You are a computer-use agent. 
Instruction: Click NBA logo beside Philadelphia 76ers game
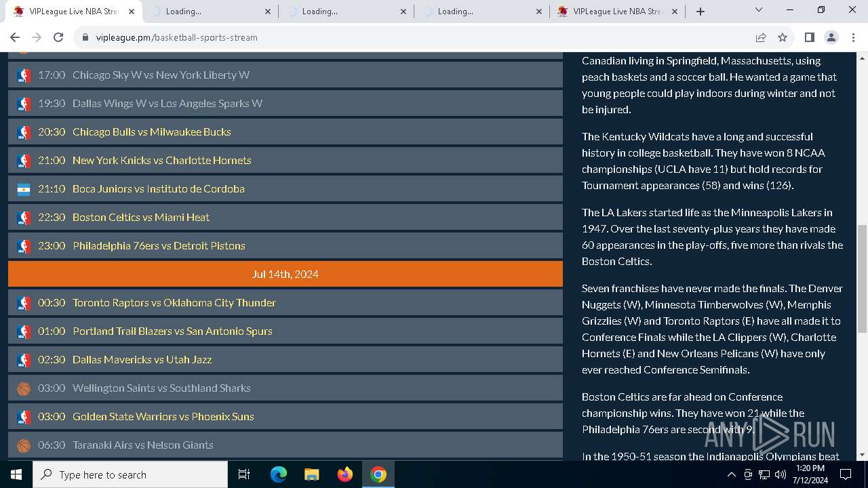tap(24, 246)
